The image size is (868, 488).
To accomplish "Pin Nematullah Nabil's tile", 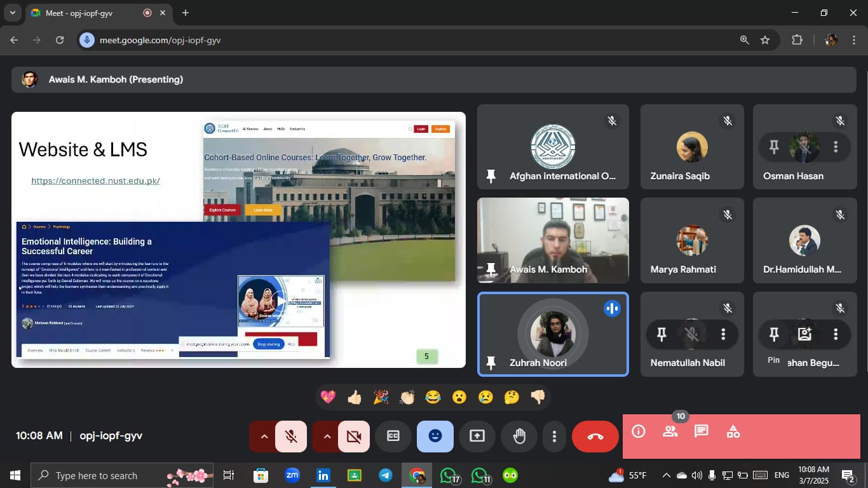I will click(x=661, y=334).
